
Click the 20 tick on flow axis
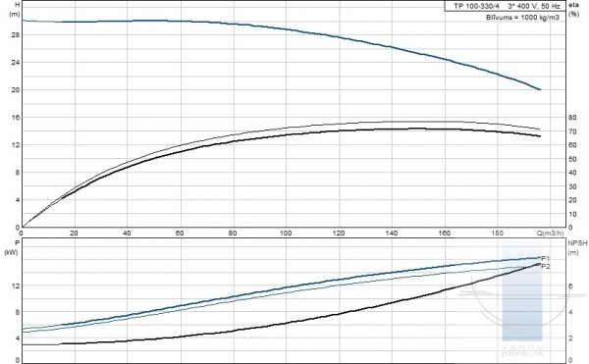coord(74,234)
